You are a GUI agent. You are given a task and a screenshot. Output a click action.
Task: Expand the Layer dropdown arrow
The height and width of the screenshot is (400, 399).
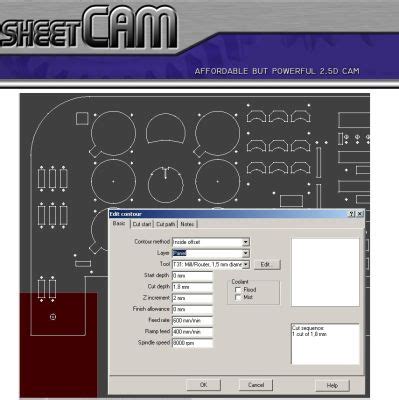(246, 253)
